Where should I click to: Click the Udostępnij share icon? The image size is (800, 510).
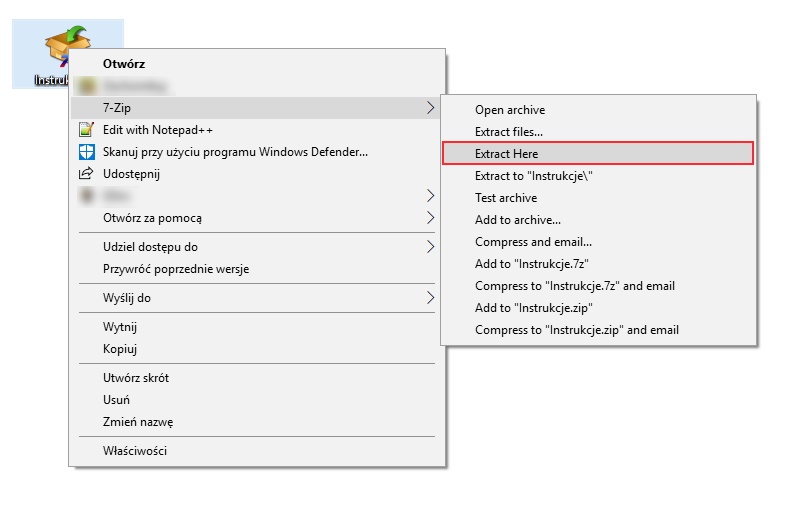86,174
